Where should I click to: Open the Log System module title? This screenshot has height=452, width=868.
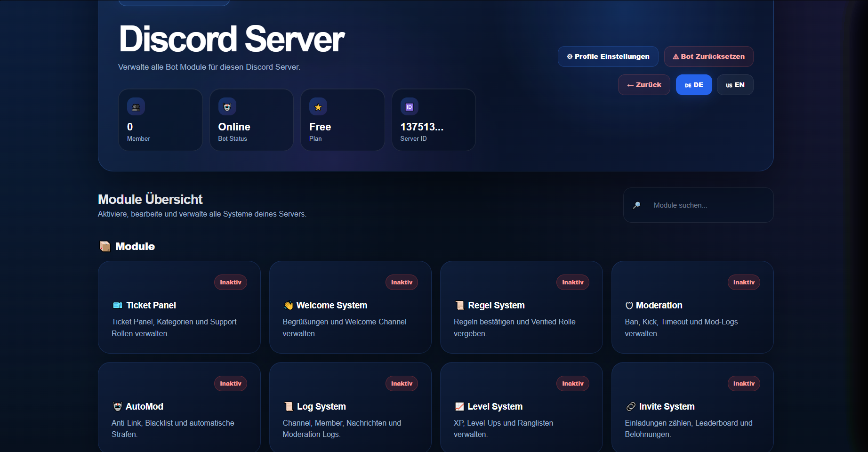321,406
